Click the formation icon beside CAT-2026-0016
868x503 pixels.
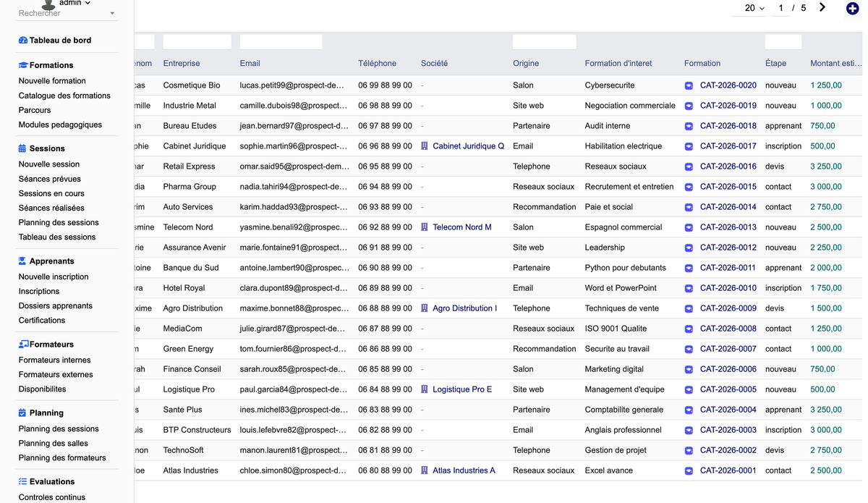689,166
